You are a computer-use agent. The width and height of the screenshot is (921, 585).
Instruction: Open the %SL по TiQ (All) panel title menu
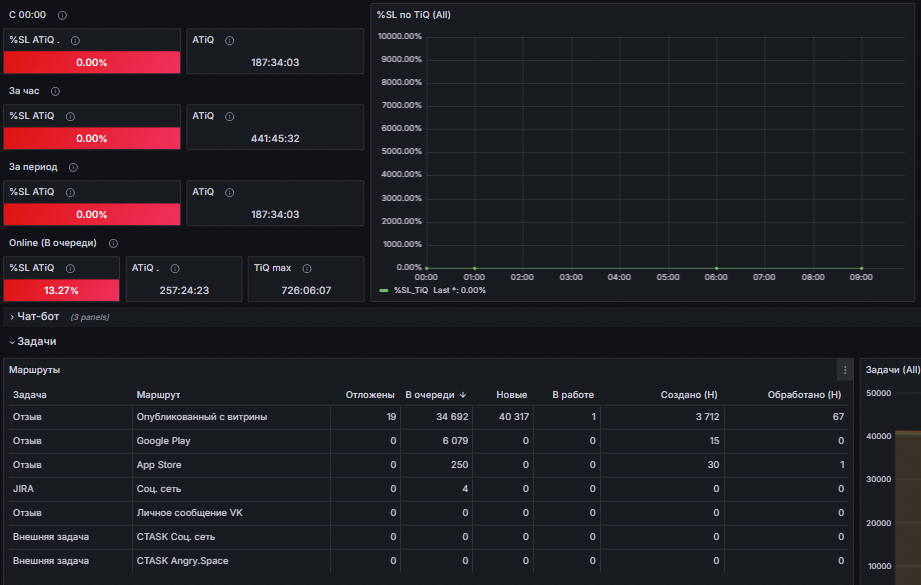[414, 15]
